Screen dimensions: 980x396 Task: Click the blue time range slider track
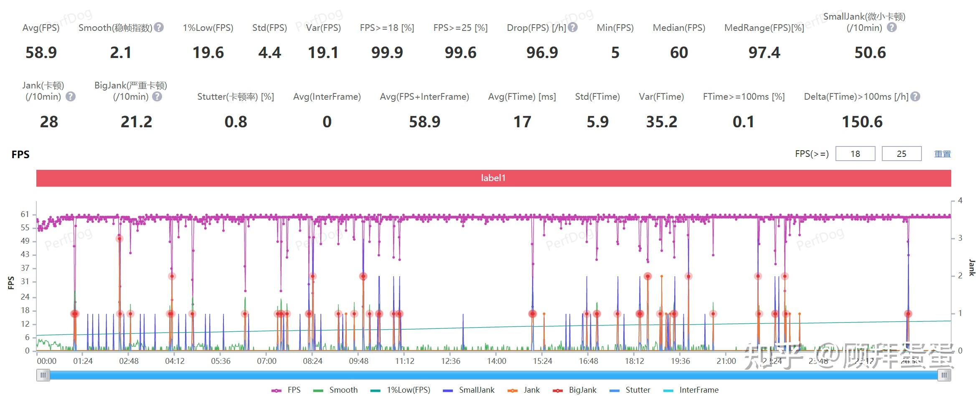[493, 375]
